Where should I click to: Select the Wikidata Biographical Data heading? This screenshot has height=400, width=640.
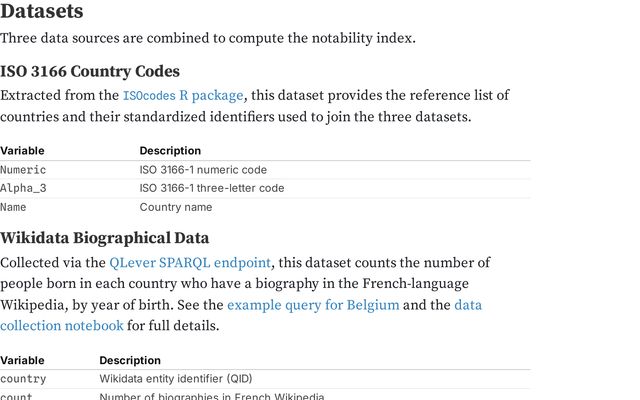point(104,237)
